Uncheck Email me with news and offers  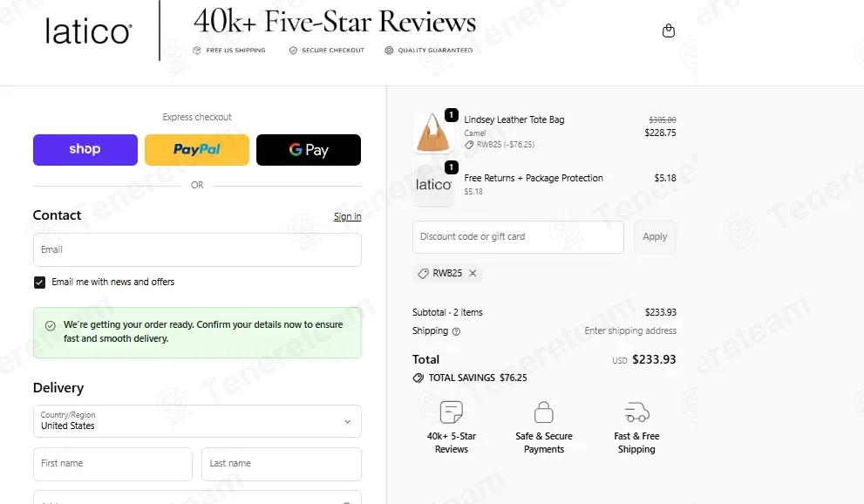click(40, 283)
